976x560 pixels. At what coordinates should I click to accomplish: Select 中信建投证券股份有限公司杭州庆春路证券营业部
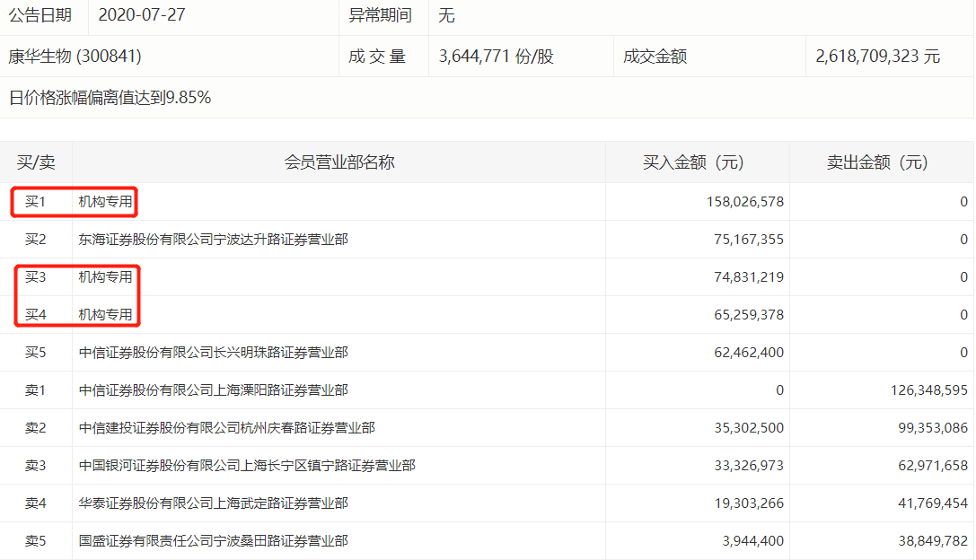[x=227, y=428]
